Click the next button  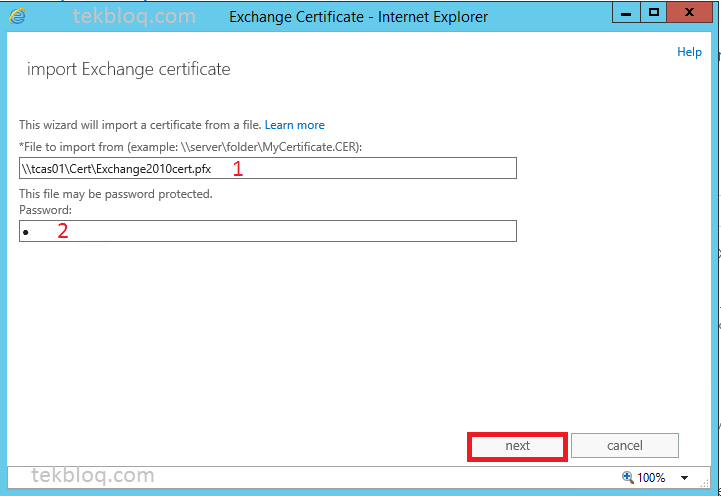(x=517, y=446)
